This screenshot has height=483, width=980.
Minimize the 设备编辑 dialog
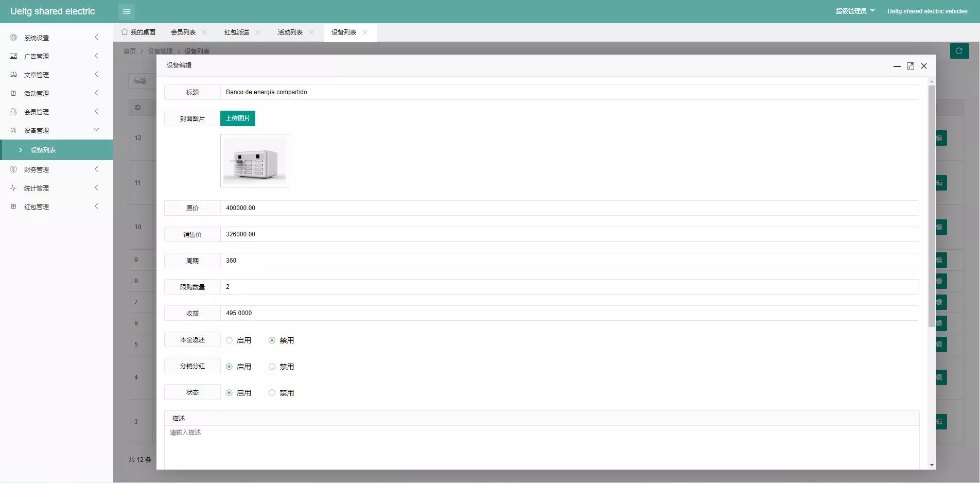(897, 66)
